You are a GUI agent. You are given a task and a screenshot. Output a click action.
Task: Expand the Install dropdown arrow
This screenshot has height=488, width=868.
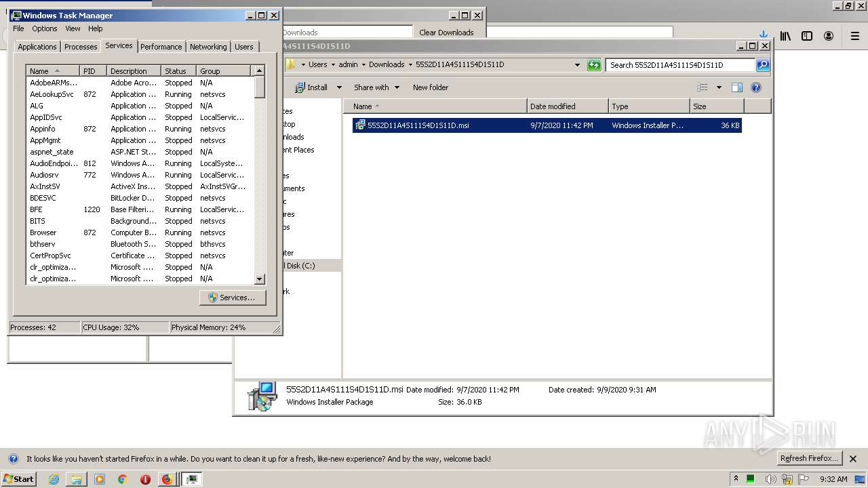(x=338, y=87)
